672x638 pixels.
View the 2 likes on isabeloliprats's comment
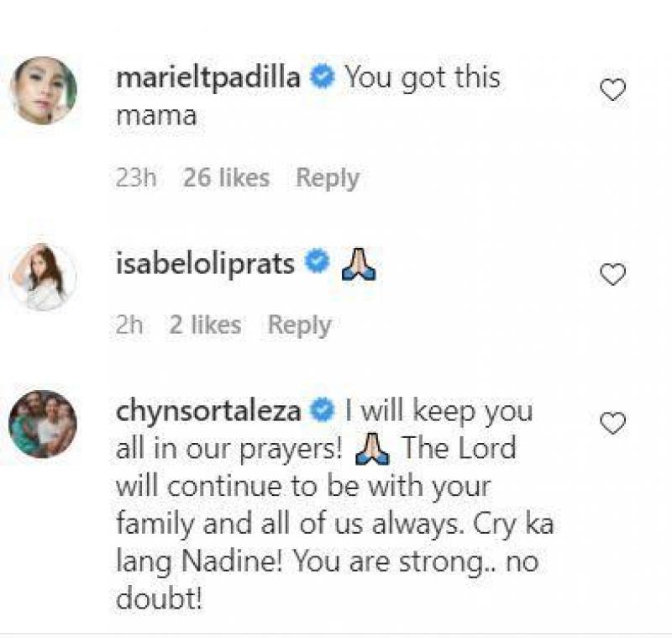click(205, 325)
